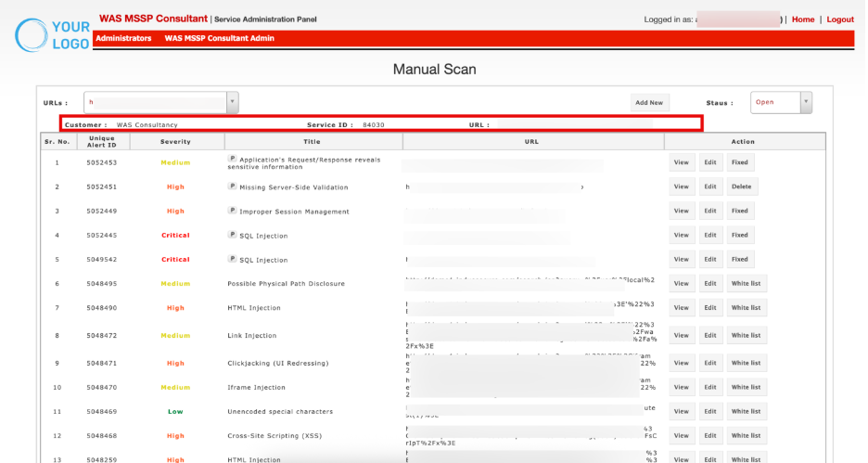Viewport: 868px width, 463px height.
Task: Edit alert 5049542 SQL Injection
Action: tap(710, 259)
